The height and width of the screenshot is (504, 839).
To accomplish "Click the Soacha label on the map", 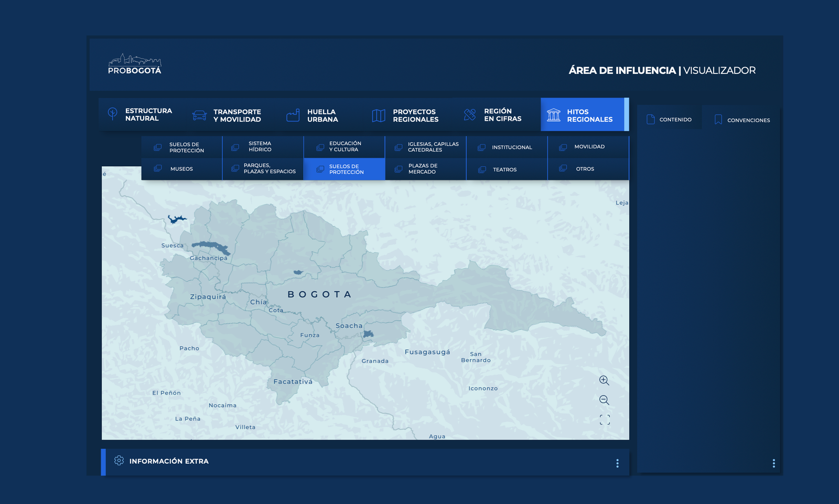I will 349,326.
